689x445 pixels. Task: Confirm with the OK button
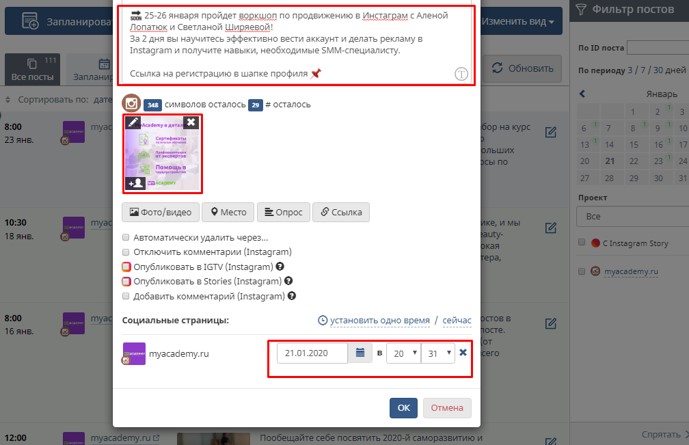click(x=403, y=408)
